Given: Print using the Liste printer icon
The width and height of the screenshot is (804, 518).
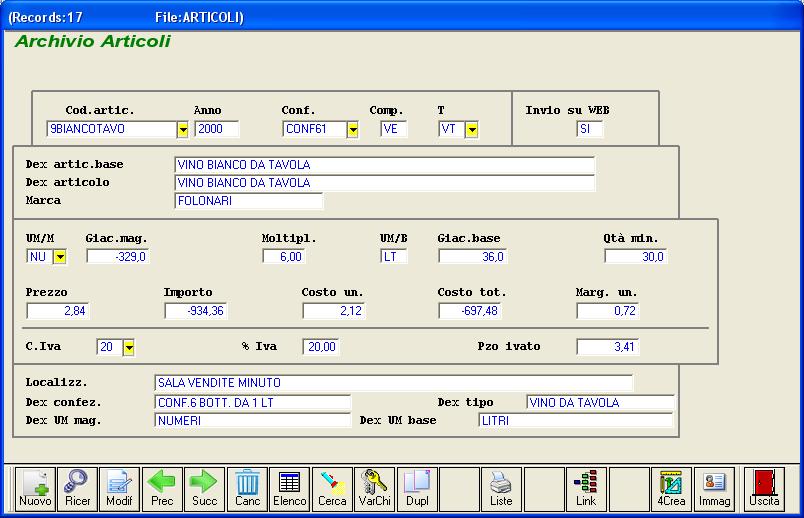Looking at the screenshot, I should pyautogui.click(x=501, y=489).
